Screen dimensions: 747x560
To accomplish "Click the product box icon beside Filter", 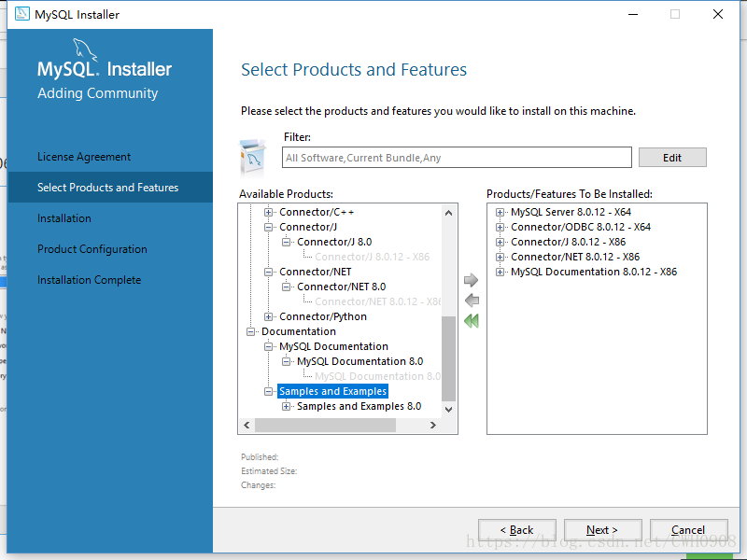I will (x=252, y=157).
